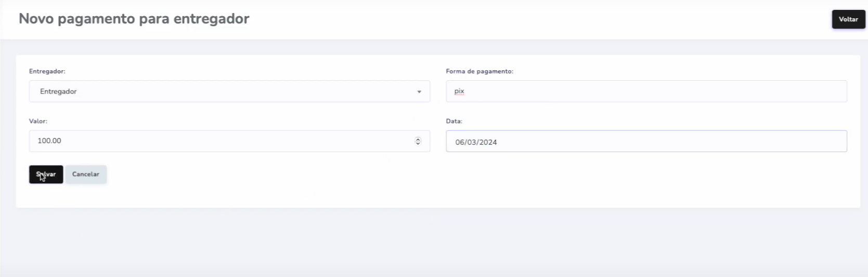Image resolution: width=868 pixels, height=277 pixels.
Task: Place cursor on the '06/03/2024' date text
Action: tap(476, 142)
